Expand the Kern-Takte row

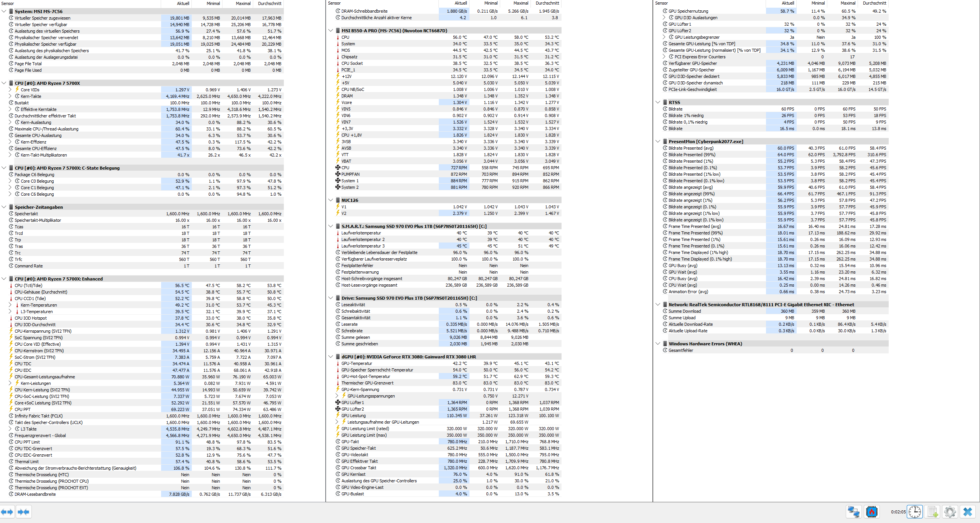[x=10, y=96]
